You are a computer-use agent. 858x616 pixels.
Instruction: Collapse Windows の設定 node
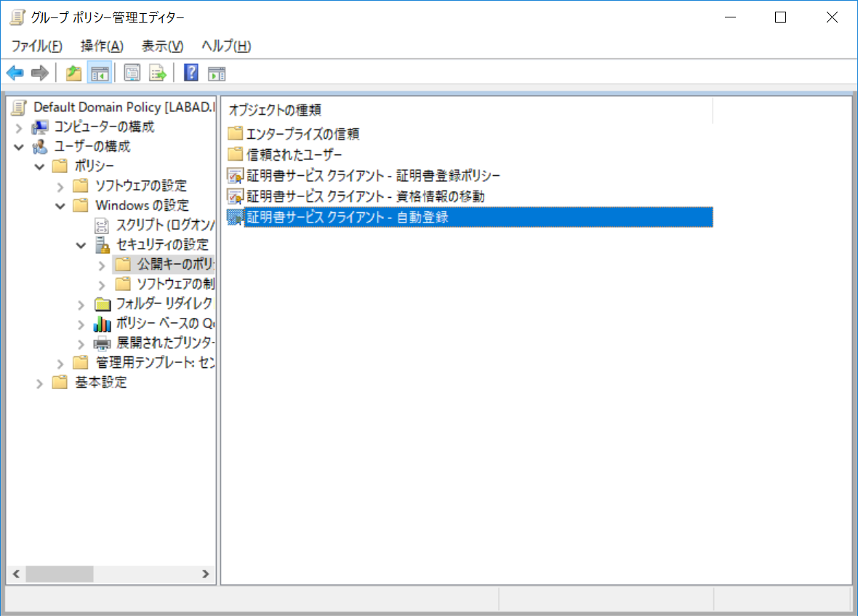60,207
